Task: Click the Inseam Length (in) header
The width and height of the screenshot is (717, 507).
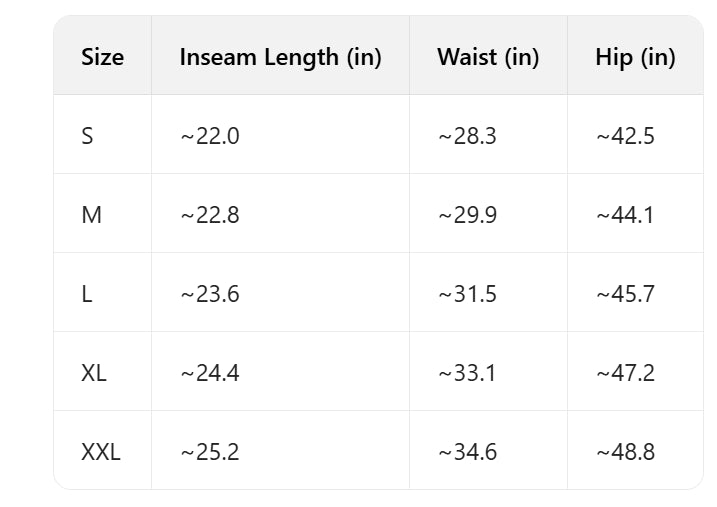Action: coord(280,57)
